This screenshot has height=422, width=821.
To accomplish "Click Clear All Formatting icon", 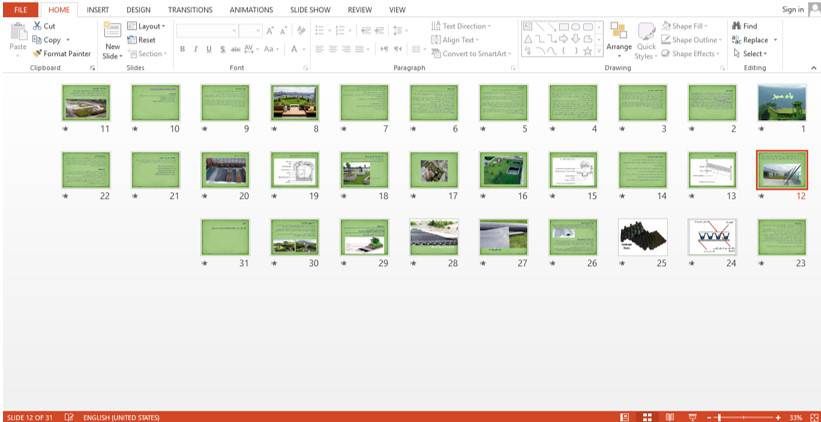I will pos(301,31).
